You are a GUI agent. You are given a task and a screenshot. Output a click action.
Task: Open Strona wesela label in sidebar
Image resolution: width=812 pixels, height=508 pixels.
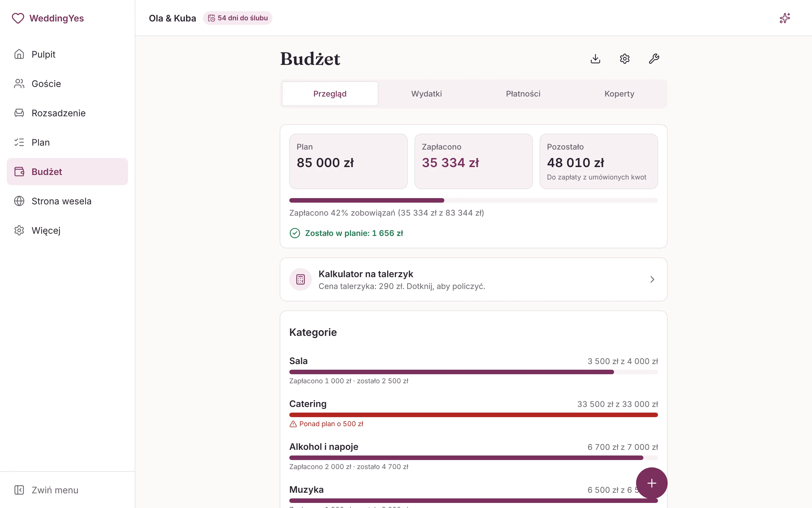(x=61, y=201)
